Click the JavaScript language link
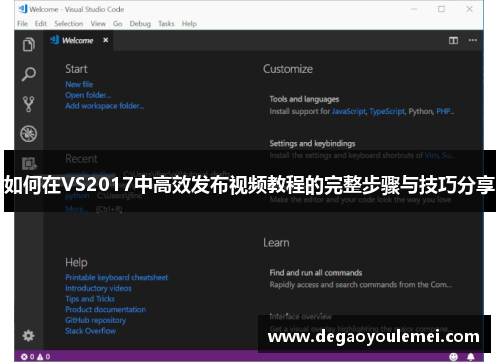The height and width of the screenshot is (362, 500). [349, 111]
